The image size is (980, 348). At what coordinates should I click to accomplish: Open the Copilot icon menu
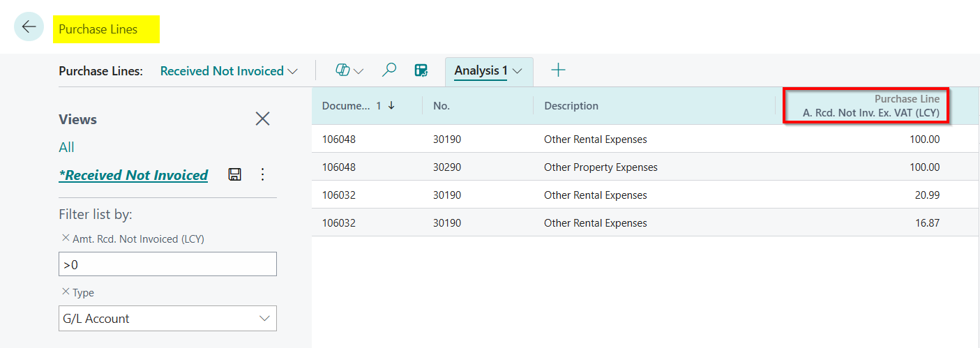pyautogui.click(x=349, y=70)
